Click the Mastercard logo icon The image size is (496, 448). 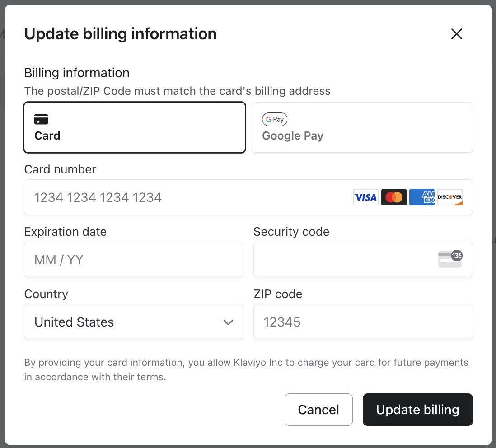click(393, 197)
